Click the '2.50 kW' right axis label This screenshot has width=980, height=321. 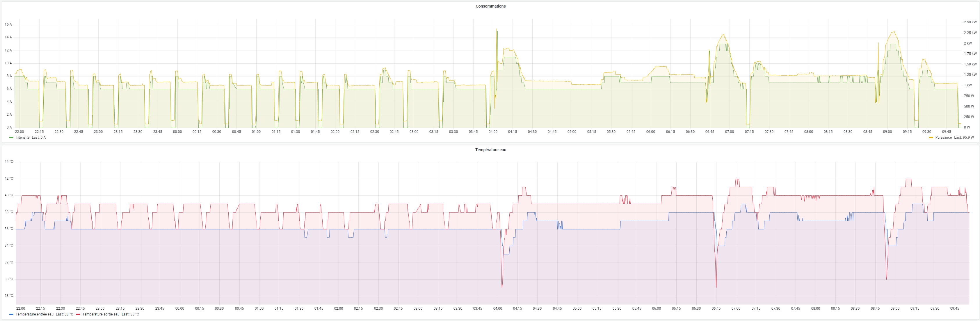[x=970, y=22]
